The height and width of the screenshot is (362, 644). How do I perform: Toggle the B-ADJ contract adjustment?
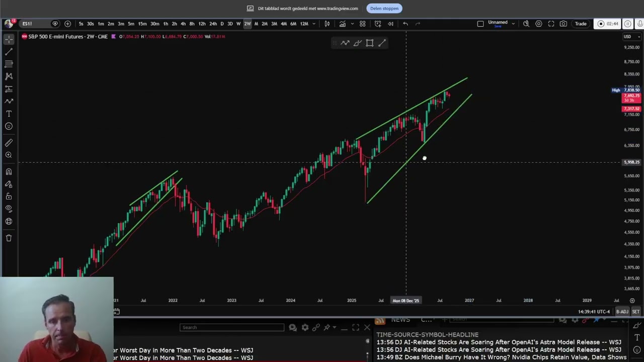622,312
